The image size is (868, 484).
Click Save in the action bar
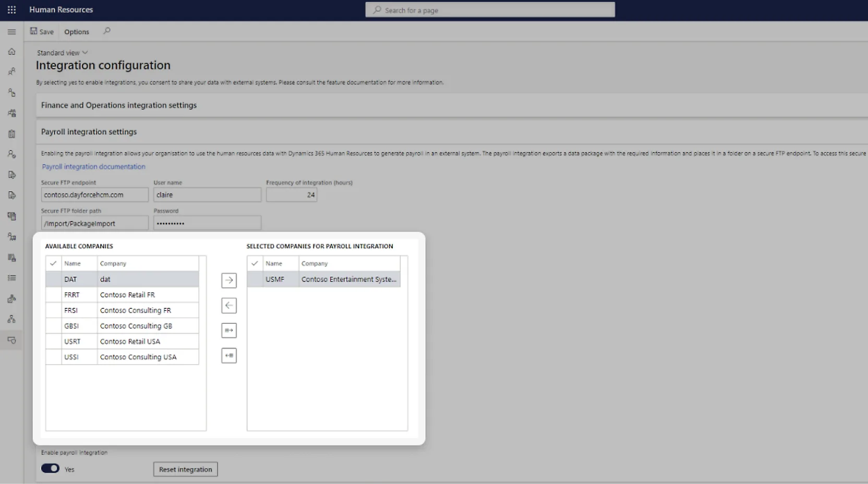42,32
